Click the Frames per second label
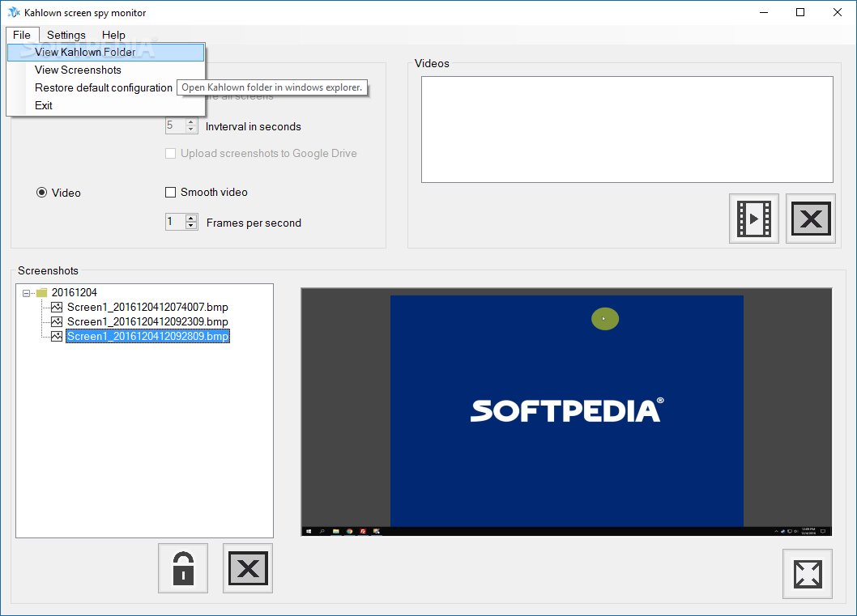This screenshot has height=616, width=857. click(254, 223)
